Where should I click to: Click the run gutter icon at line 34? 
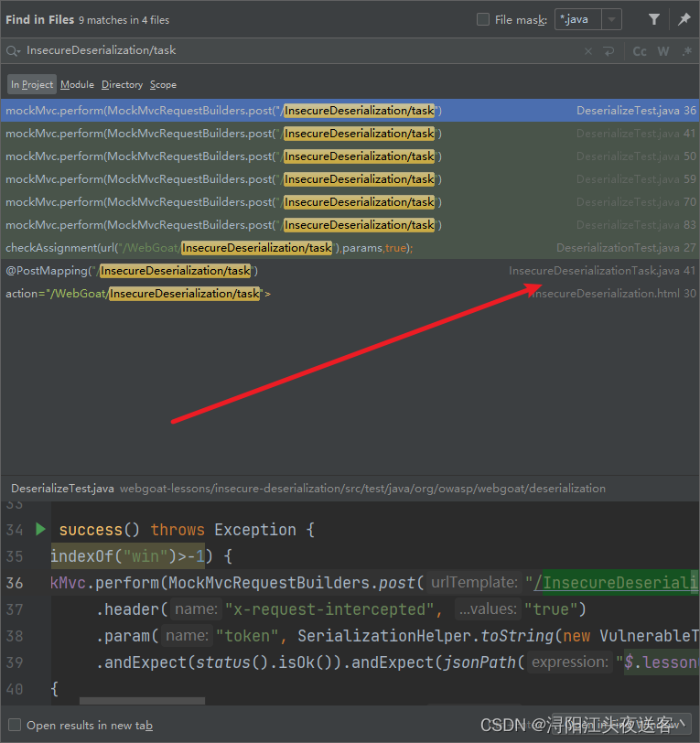tap(41, 529)
